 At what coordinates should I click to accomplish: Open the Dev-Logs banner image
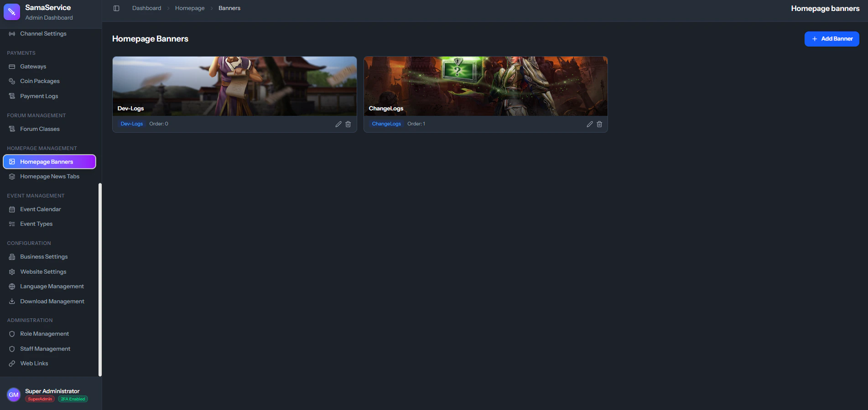coord(234,86)
